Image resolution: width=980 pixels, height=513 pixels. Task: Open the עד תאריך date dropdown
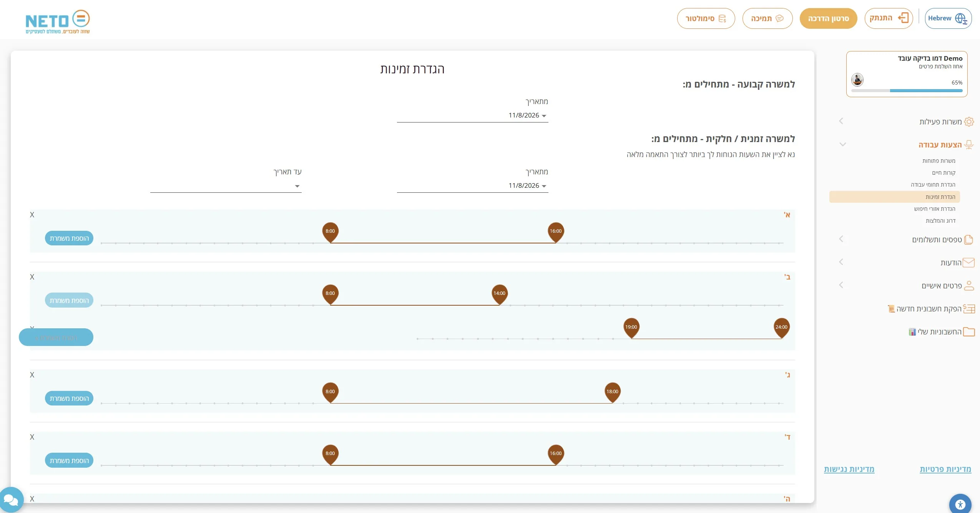pos(226,186)
